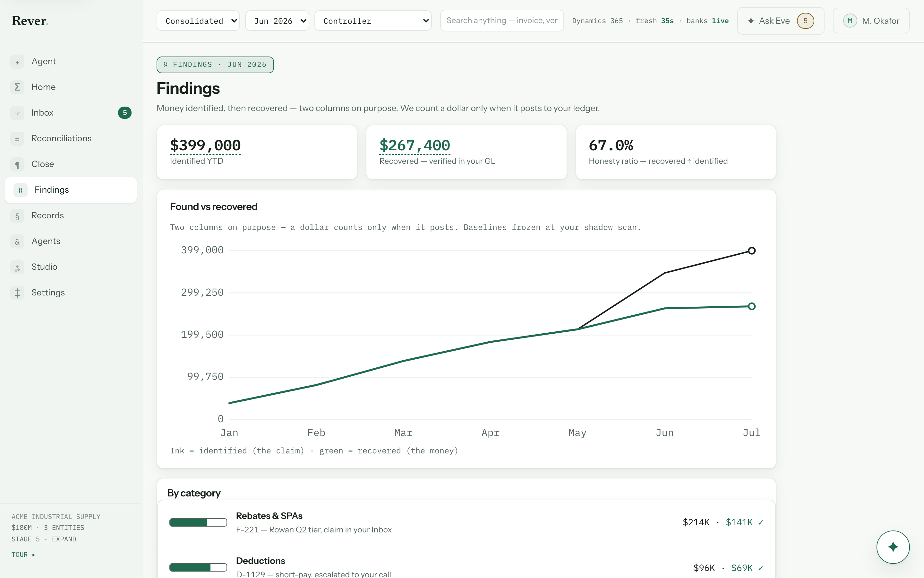The image size is (924, 578).
Task: Click the "$180M · 3 Entities" text
Action: tap(48, 528)
